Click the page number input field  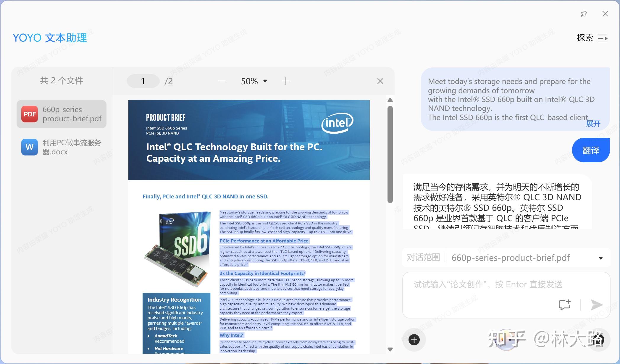pos(143,81)
